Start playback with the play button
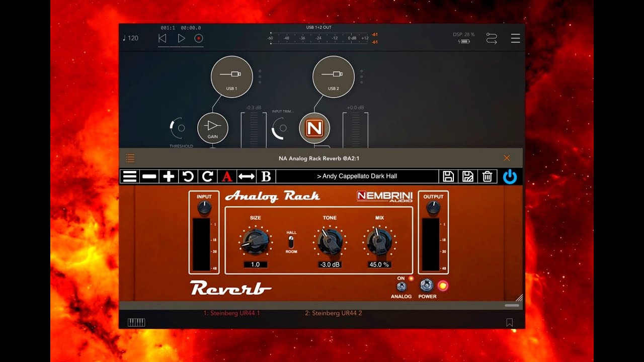Screen dimensions: 644x362 point(182,38)
